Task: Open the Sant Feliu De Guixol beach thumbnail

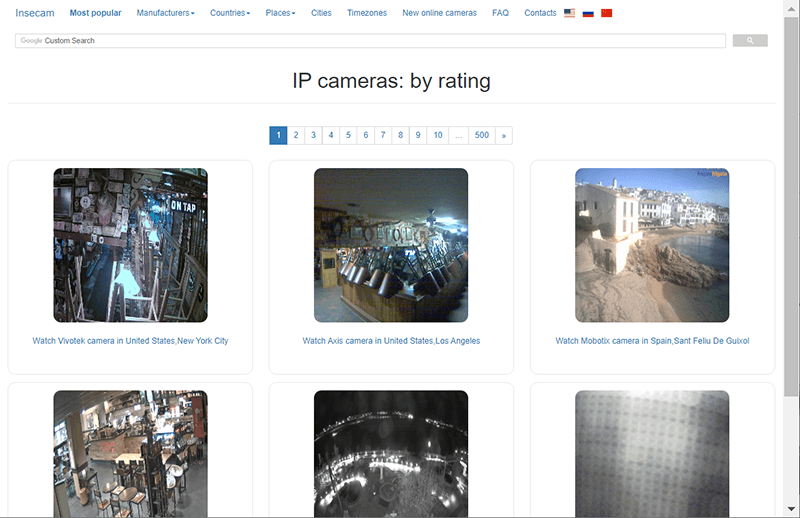Action: click(x=652, y=245)
